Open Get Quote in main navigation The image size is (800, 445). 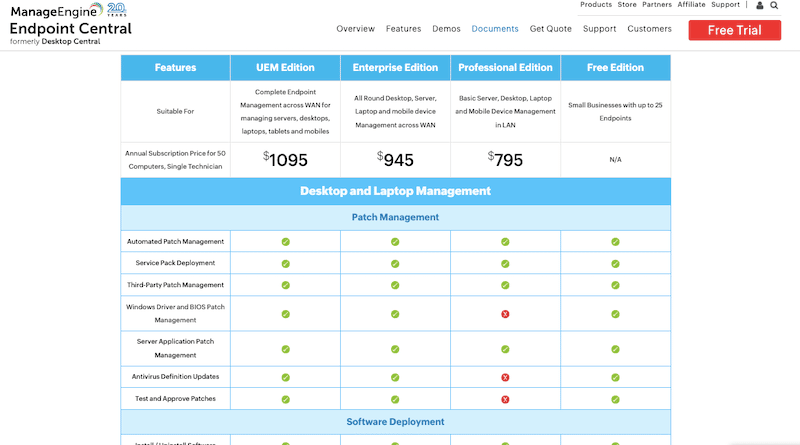tap(551, 29)
